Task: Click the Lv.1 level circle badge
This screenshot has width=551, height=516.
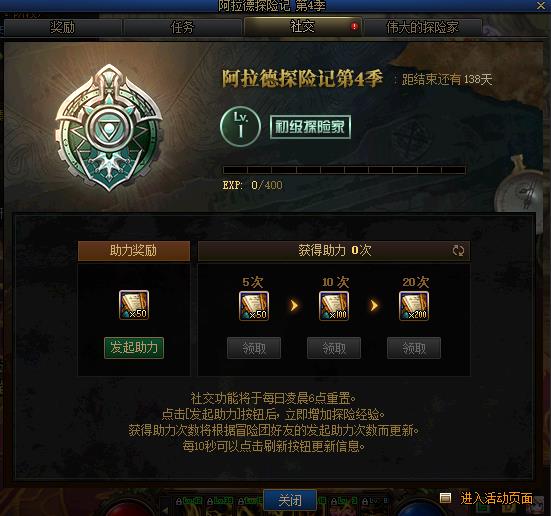Action: pos(240,126)
